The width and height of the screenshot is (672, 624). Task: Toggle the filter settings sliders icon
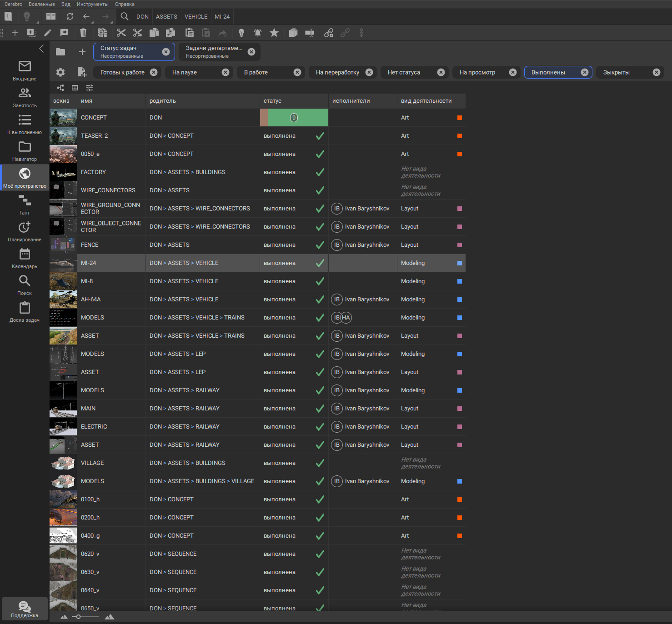tap(90, 88)
